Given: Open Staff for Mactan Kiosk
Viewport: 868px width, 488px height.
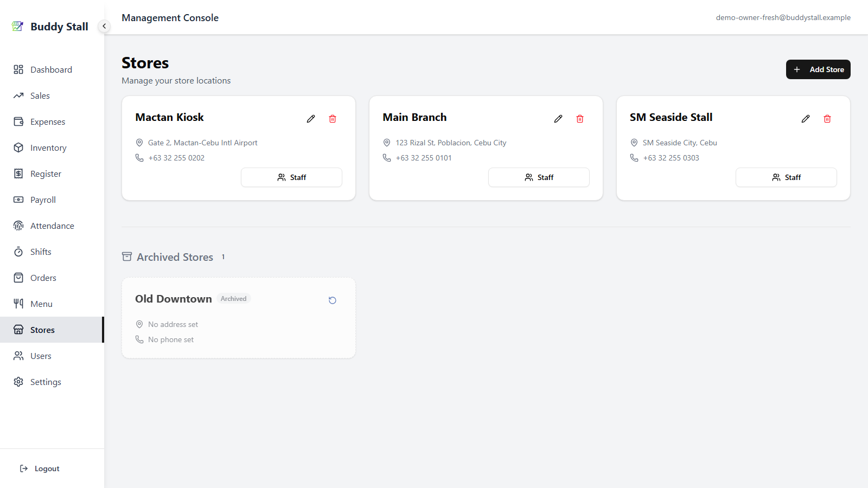Looking at the screenshot, I should 291,177.
